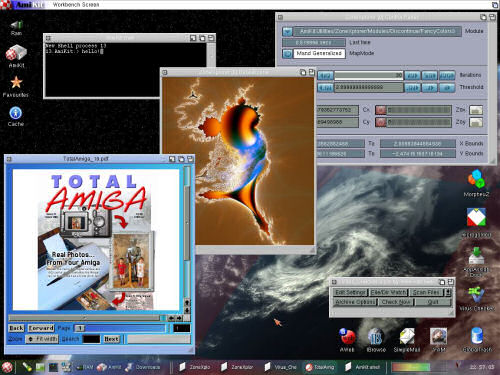Click Quit in Virus Checker window

tap(433, 302)
